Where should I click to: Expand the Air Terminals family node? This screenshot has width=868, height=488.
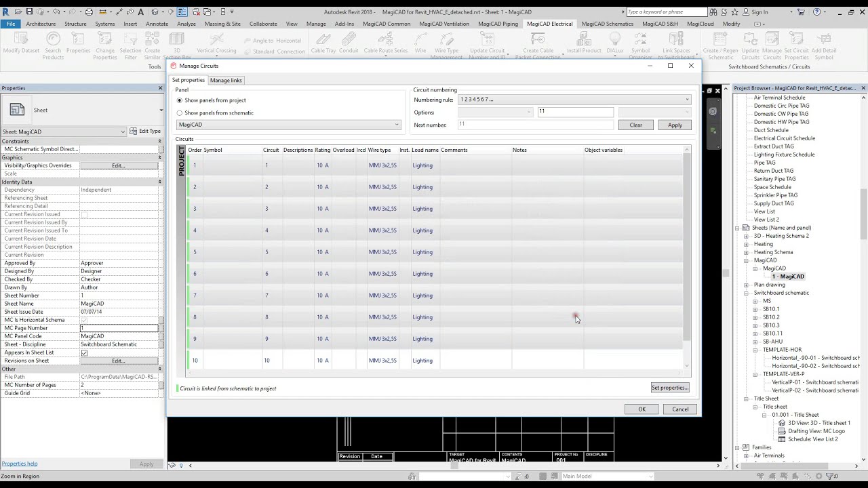click(x=746, y=455)
